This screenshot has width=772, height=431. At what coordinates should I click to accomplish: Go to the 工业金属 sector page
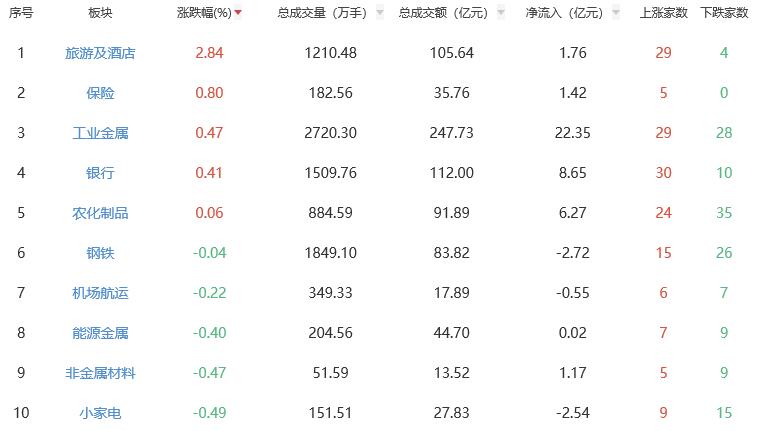(x=100, y=133)
